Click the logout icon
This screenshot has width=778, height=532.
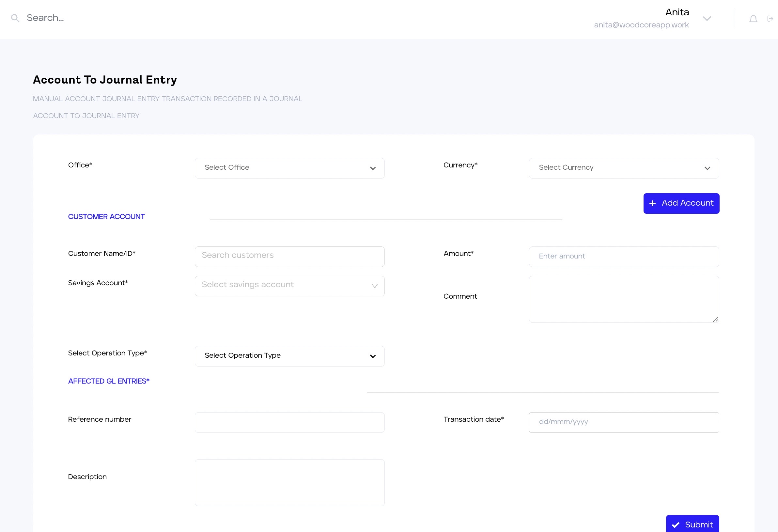click(x=770, y=19)
